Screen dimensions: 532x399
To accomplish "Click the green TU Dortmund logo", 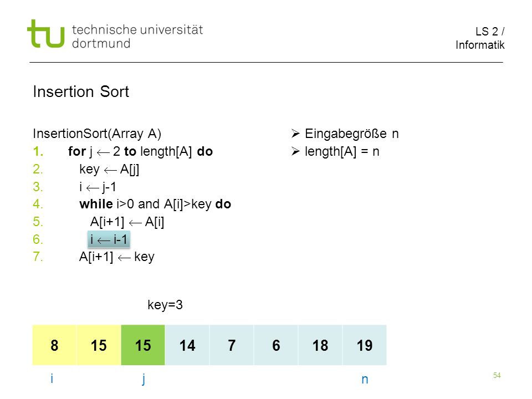I will point(46,34).
